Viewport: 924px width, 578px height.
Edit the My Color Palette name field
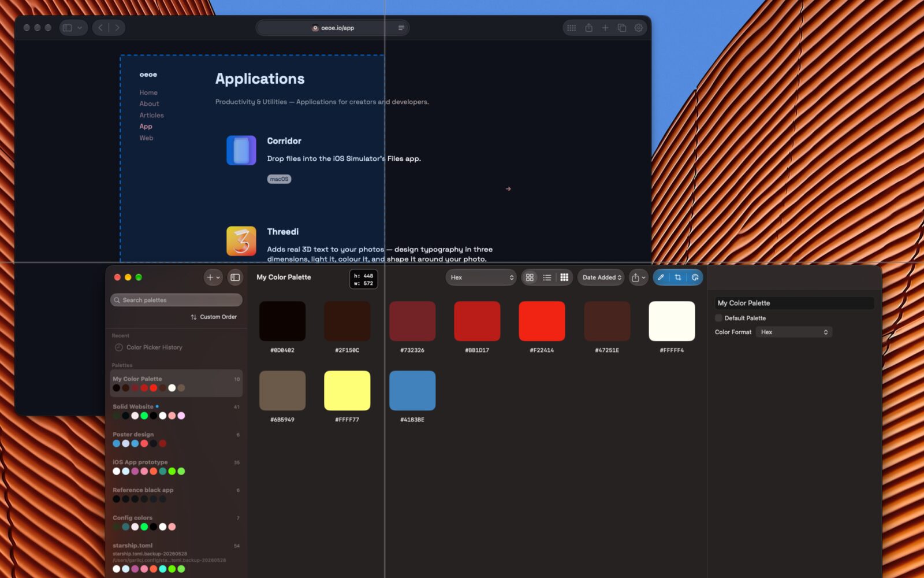pyautogui.click(x=795, y=303)
